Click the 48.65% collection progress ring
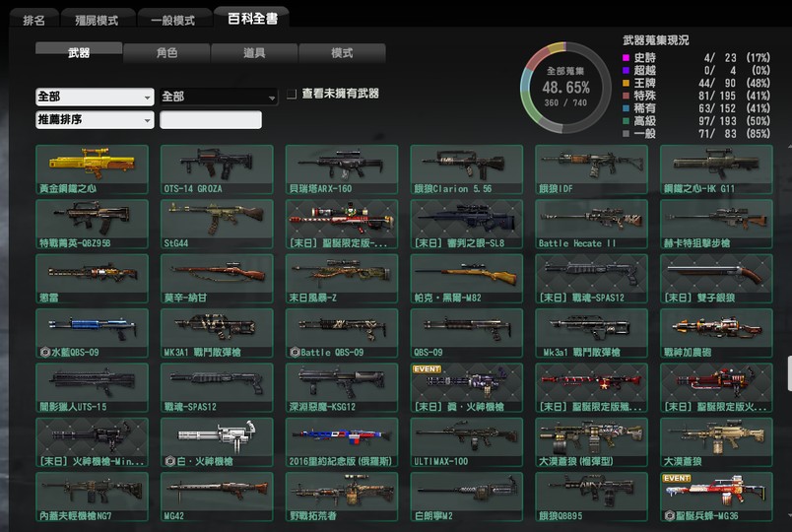792x532 pixels. (565, 88)
